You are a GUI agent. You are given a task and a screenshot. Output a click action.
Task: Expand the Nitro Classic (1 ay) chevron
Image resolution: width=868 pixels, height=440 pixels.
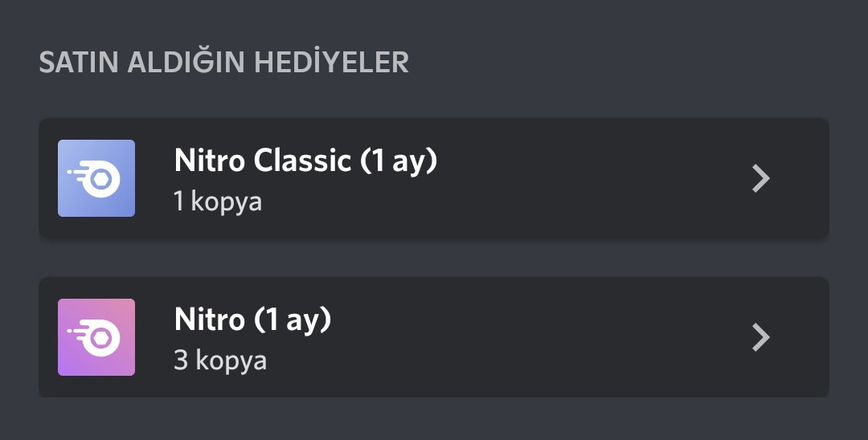(x=761, y=178)
